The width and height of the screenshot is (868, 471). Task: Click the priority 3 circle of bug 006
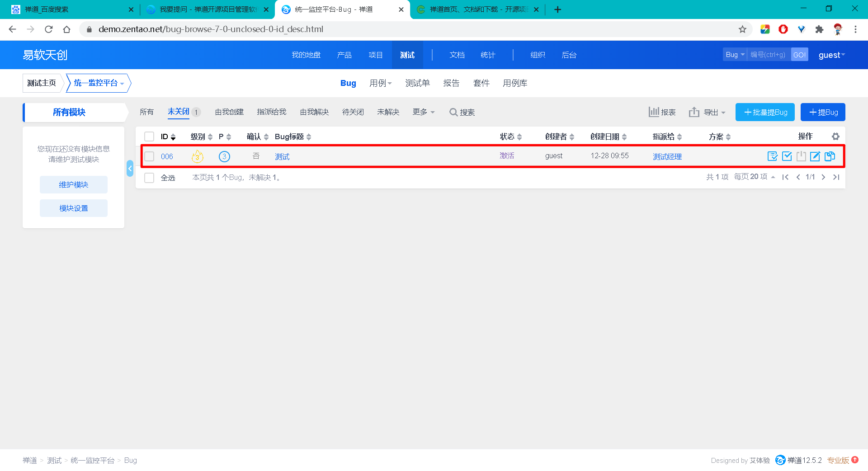[224, 156]
